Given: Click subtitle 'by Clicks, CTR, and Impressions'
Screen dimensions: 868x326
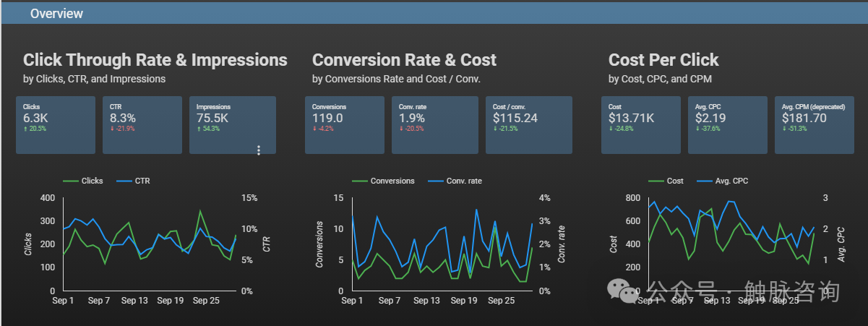Looking at the screenshot, I should pos(95,79).
